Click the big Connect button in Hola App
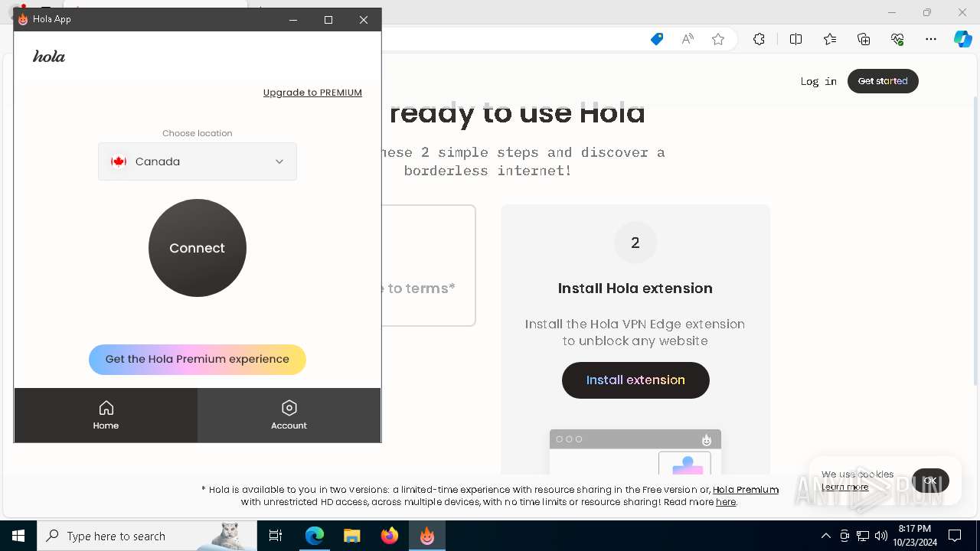 pos(198,248)
